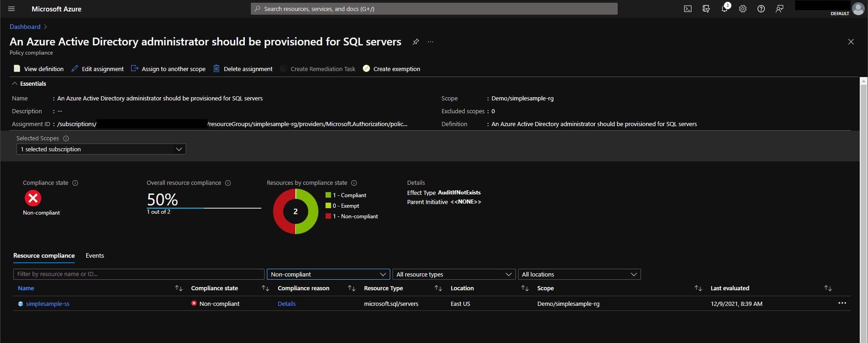Click Edit assignment

tap(98, 69)
